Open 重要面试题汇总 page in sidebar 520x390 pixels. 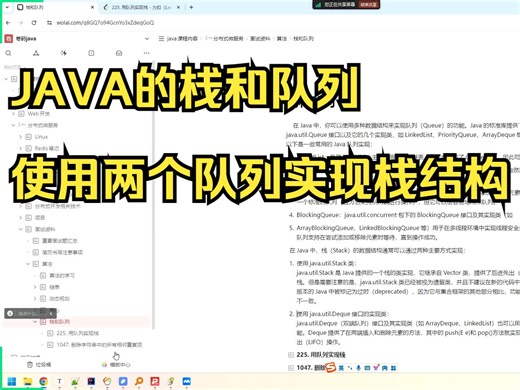coord(60,241)
